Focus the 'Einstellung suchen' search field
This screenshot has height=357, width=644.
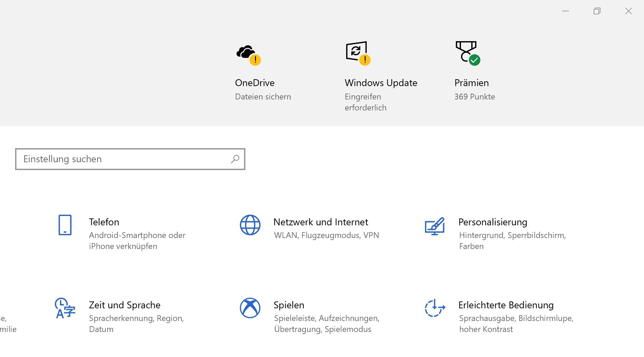point(130,159)
